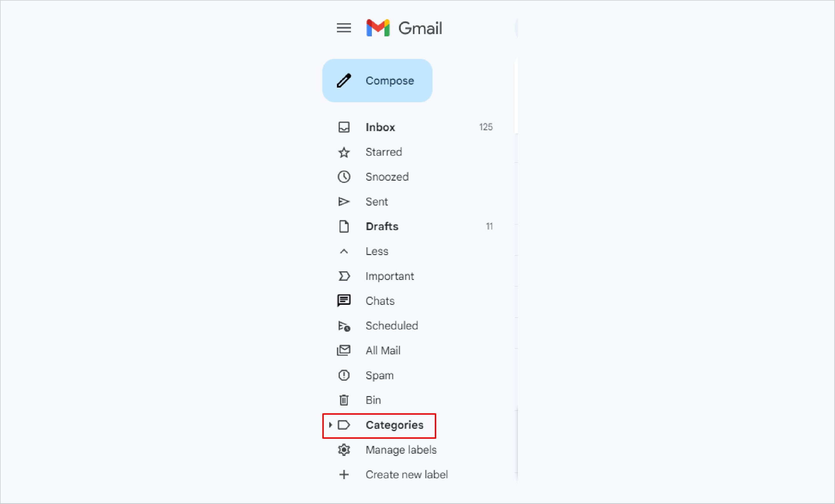Click the Inbox unread count 125
Viewport: 835px width, 504px height.
(485, 127)
